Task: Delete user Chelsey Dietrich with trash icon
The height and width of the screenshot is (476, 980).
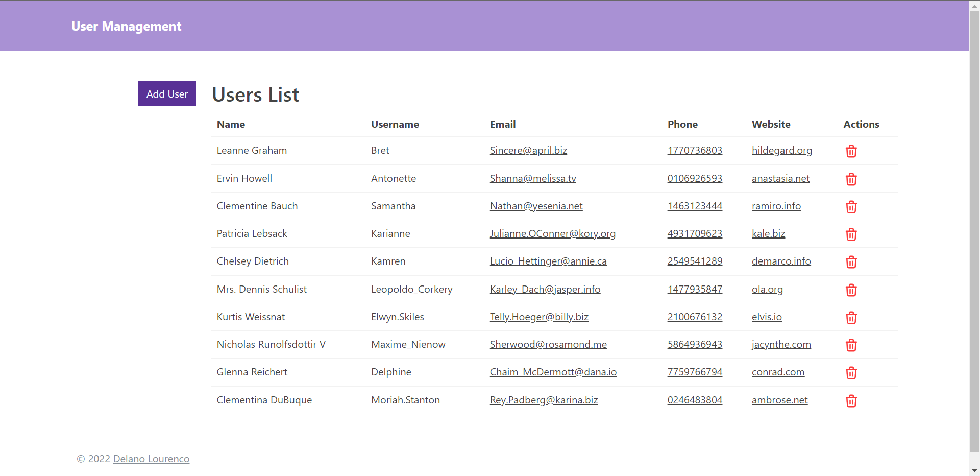Action: pyautogui.click(x=851, y=262)
